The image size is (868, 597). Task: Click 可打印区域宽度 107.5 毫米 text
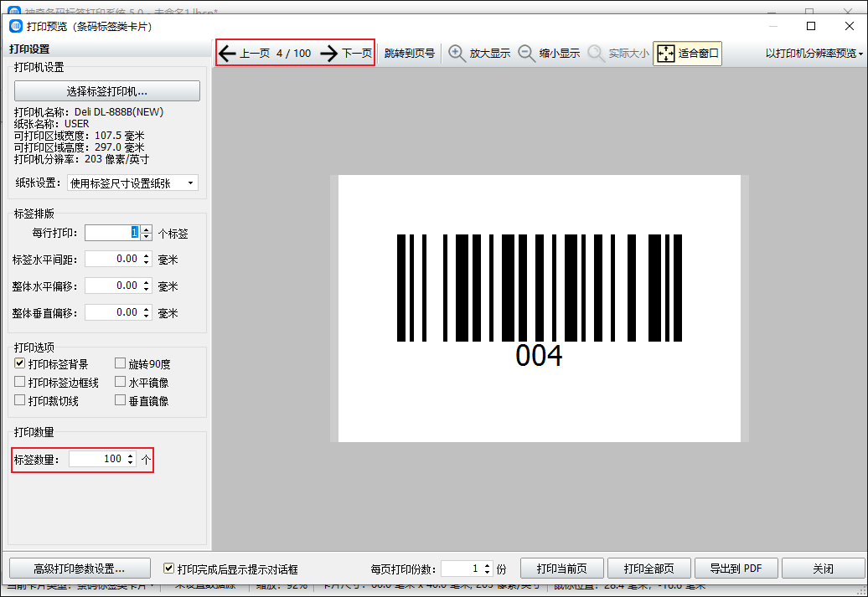[79, 136]
